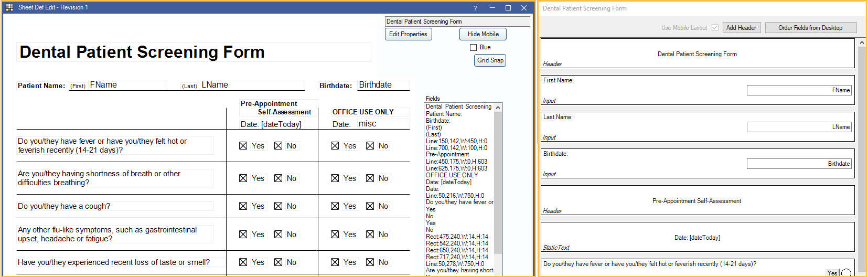Click mobile panel scroll-up arrow
The image size is (868, 277).
click(862, 42)
